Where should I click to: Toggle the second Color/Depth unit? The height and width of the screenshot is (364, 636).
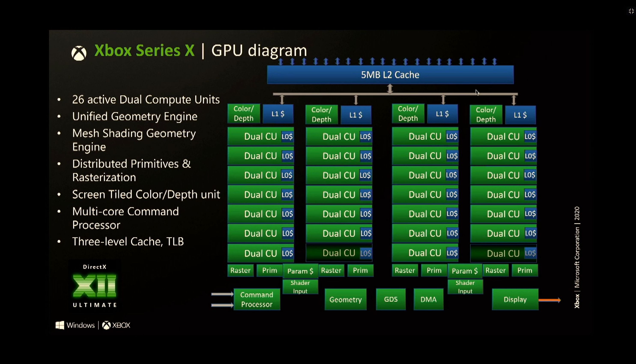click(x=321, y=114)
